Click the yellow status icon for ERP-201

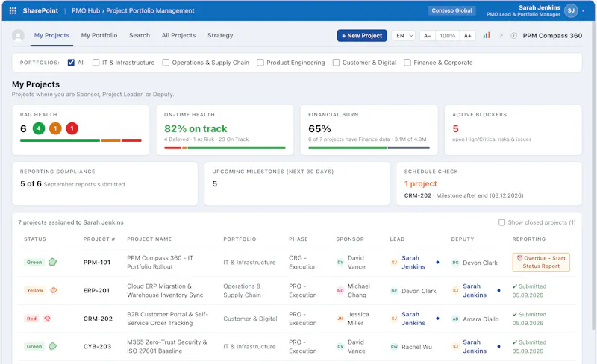(54, 290)
